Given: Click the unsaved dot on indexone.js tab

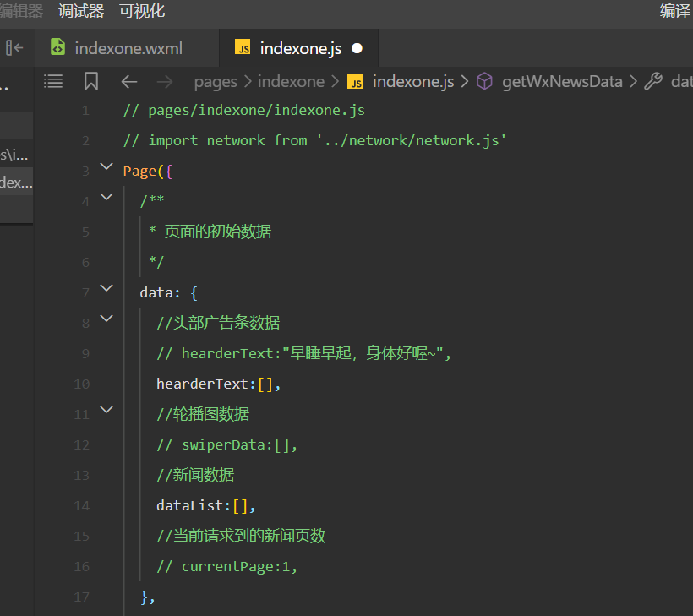Looking at the screenshot, I should pos(357,48).
